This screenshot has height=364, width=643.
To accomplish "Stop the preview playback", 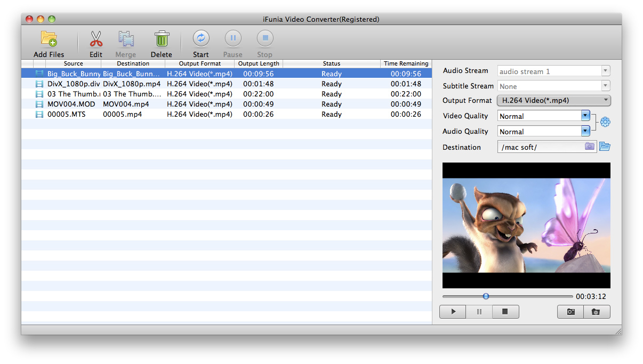I will (505, 312).
